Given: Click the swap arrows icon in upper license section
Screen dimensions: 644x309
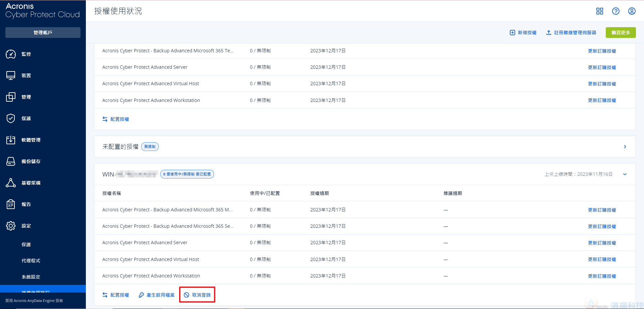Looking at the screenshot, I should click(x=105, y=119).
